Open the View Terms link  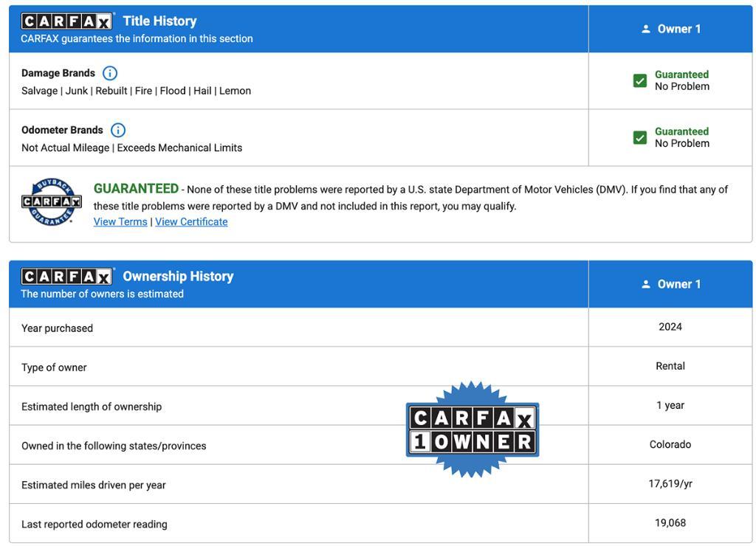tap(120, 222)
